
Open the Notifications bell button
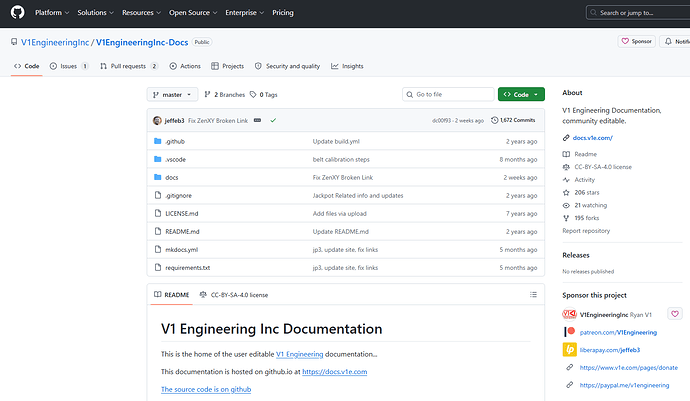(x=675, y=41)
